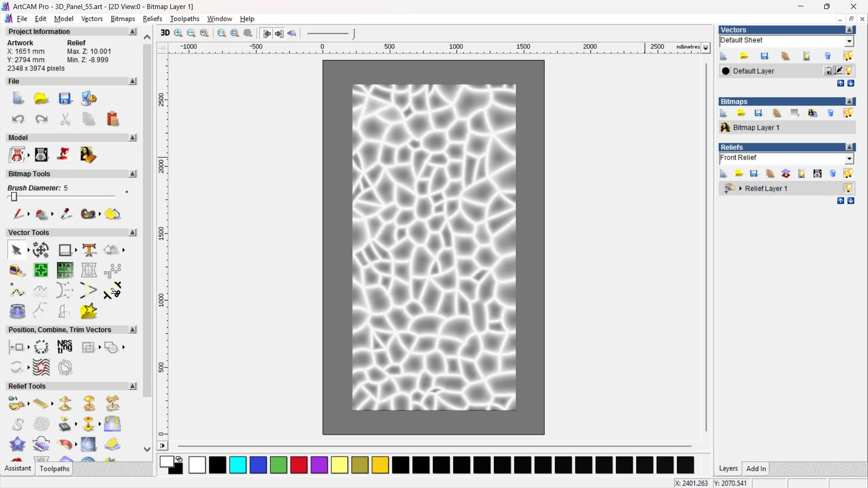Select the Create Text vector tool
This screenshot has width=868, height=488.
[x=89, y=250]
